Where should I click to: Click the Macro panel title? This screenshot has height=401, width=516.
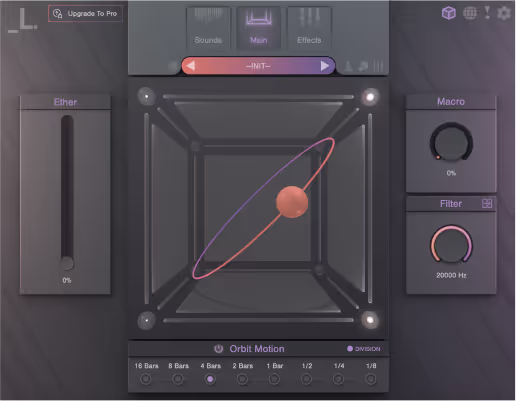pos(451,102)
